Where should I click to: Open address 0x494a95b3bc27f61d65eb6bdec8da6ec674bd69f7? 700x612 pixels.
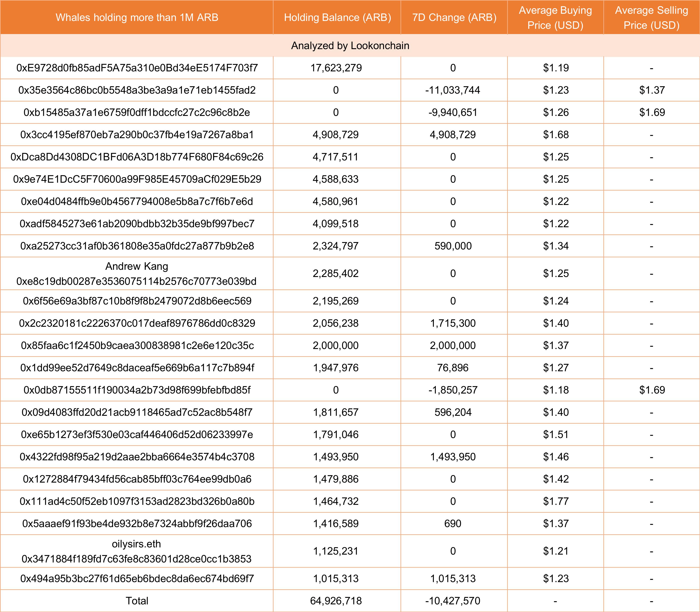(x=137, y=579)
